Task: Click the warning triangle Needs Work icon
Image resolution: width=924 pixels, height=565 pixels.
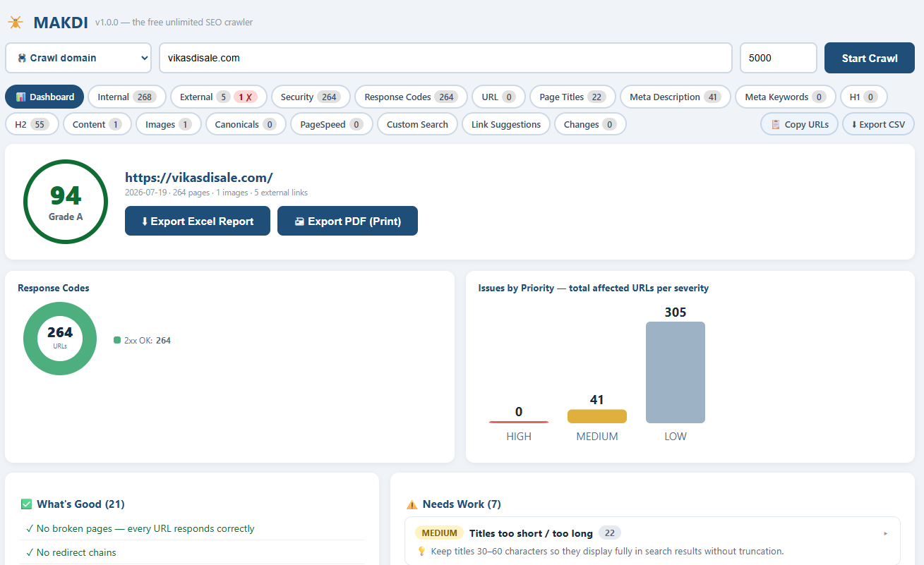Action: [x=412, y=504]
